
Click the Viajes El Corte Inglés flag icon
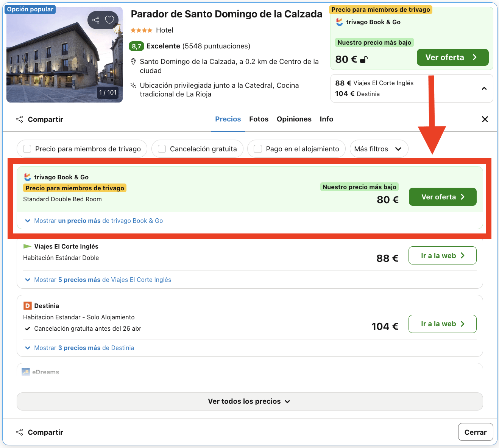27,246
